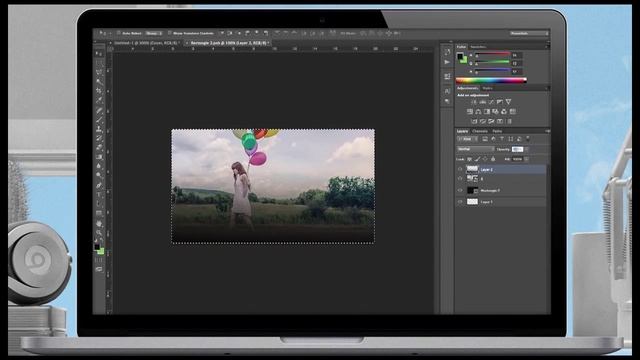Add a Color Balance adjustment
This screenshot has height=360, width=640.
[x=478, y=111]
